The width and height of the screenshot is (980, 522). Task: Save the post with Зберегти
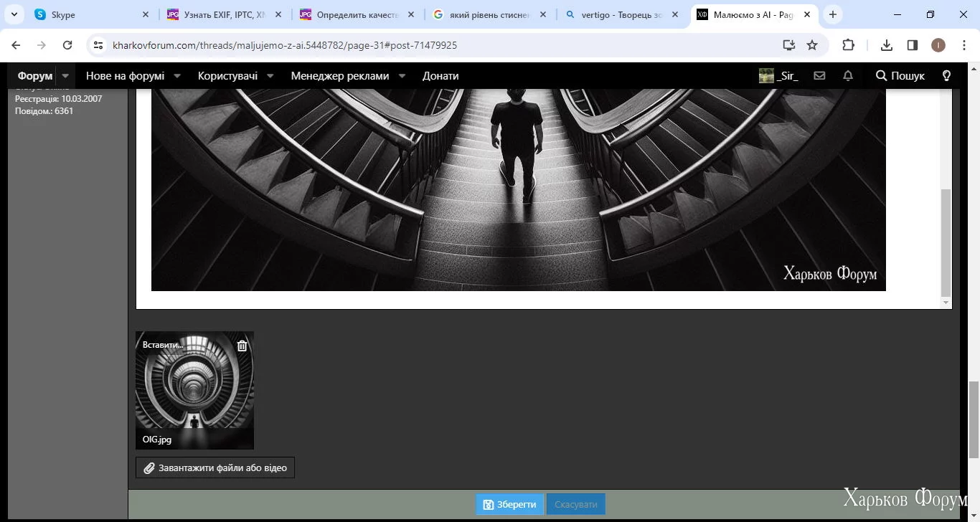point(510,504)
